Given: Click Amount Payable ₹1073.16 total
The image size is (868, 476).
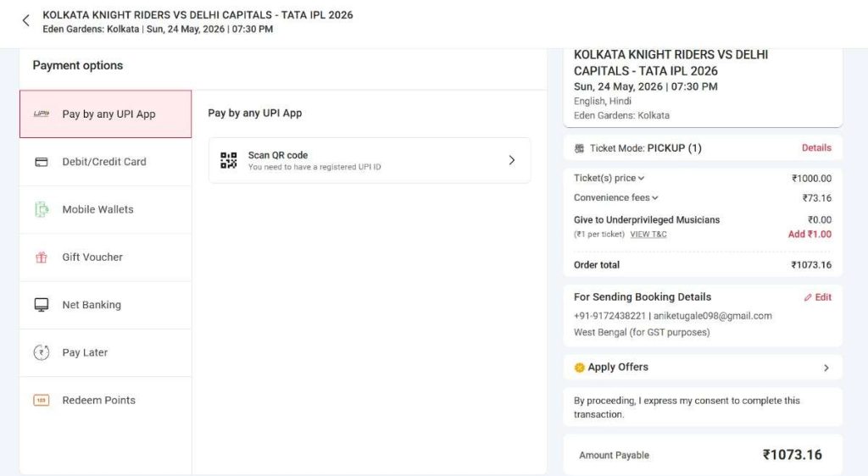Looking at the screenshot, I should tap(793, 455).
